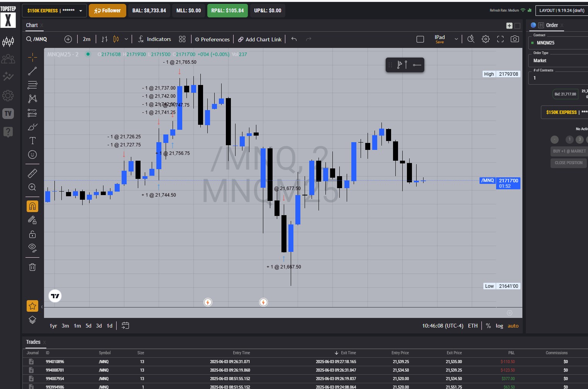
Task: Switch to the Order tab
Action: (552, 25)
